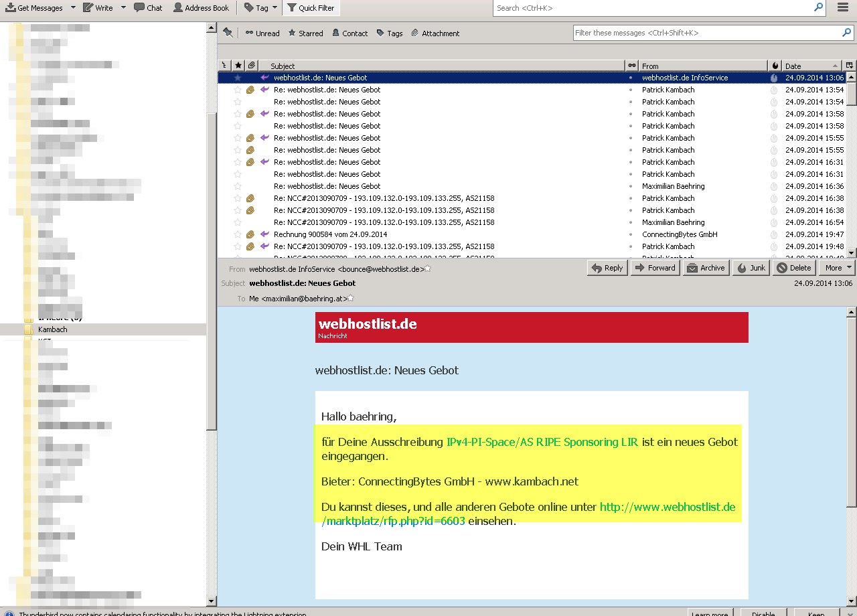Screen dimensions: 857x616
Task: Open the 'IPv4-PI-Space/AS RIPE Sponsoring LIR' link
Action: point(542,442)
